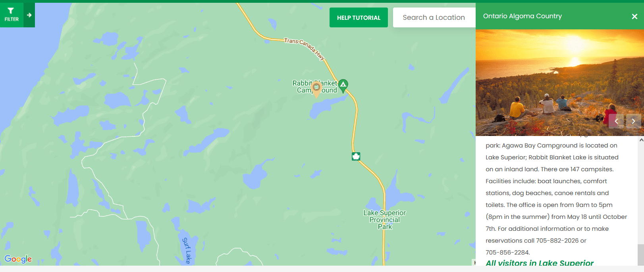Open the Google logo link
The image size is (644, 272).
click(x=18, y=259)
